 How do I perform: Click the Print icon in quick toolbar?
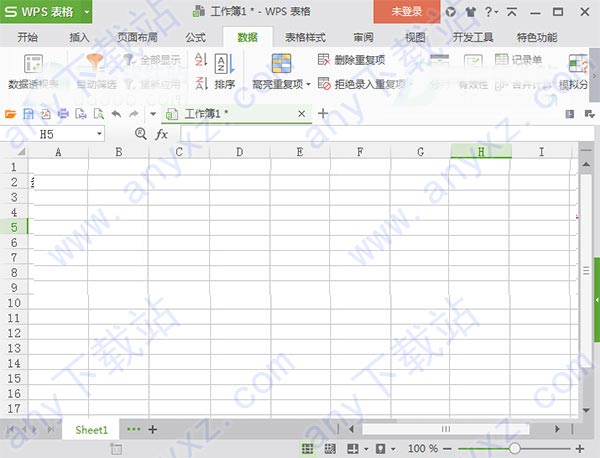(x=63, y=114)
